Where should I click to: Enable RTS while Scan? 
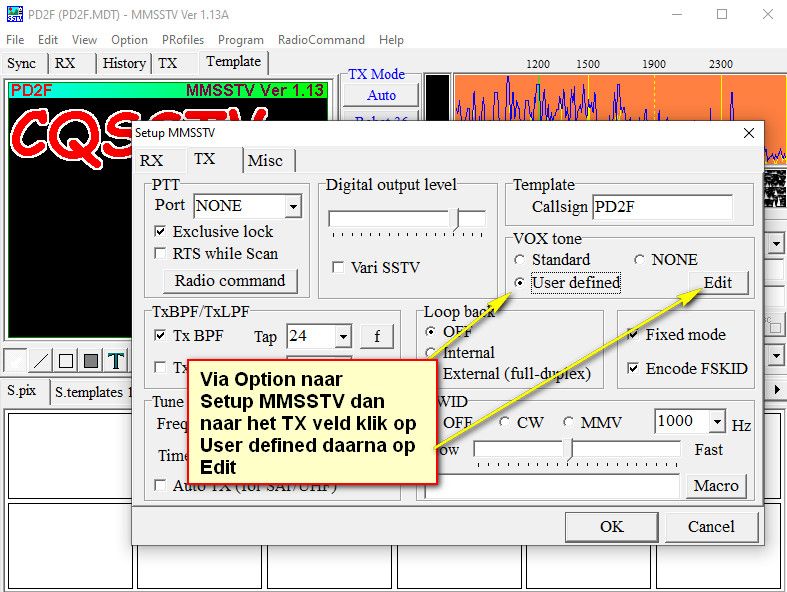(x=160, y=254)
